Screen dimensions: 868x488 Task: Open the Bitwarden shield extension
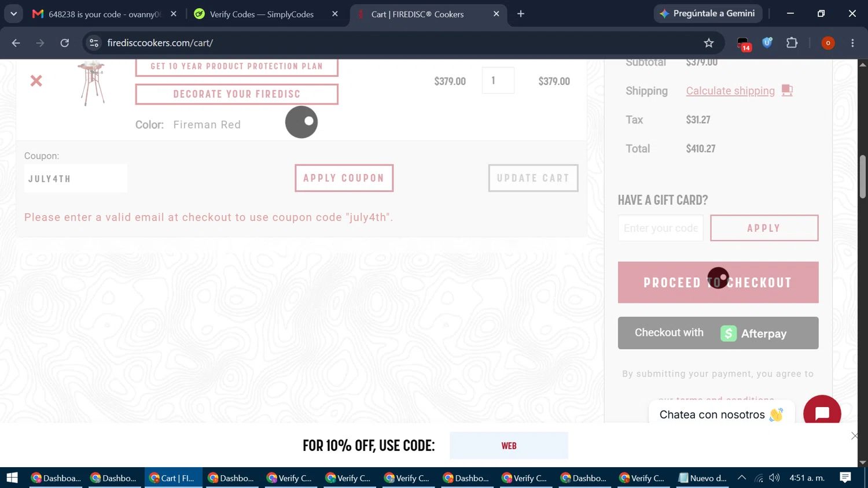click(767, 43)
